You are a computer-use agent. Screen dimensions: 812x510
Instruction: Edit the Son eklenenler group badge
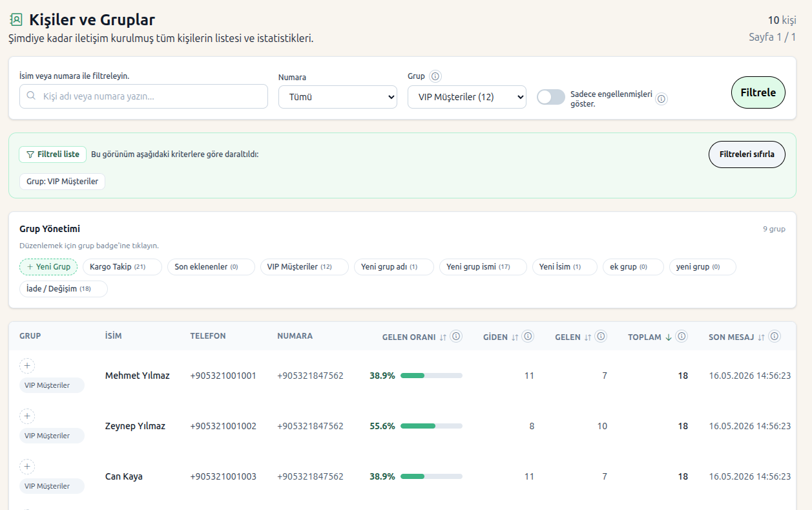coord(211,267)
